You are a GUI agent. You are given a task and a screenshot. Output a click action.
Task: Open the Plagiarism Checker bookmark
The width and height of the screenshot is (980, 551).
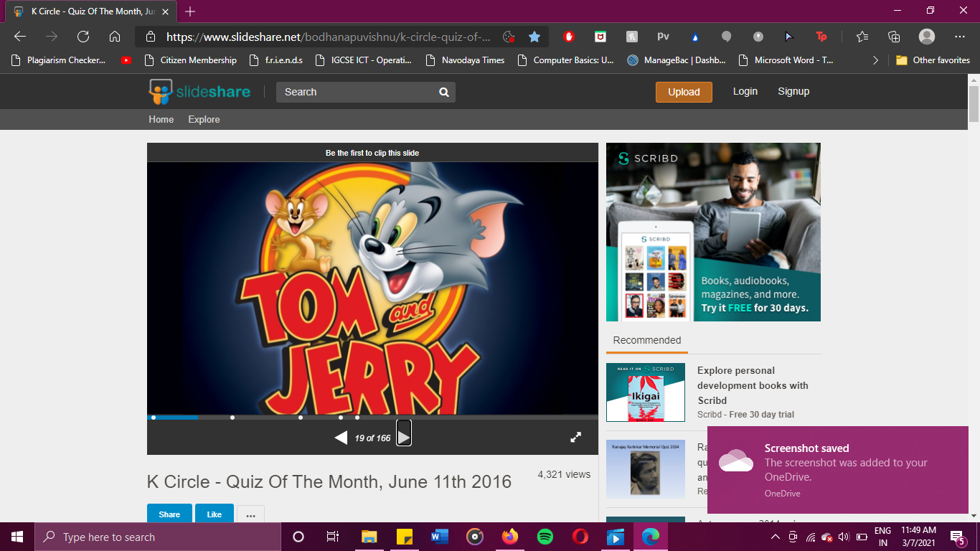pyautogui.click(x=59, y=60)
